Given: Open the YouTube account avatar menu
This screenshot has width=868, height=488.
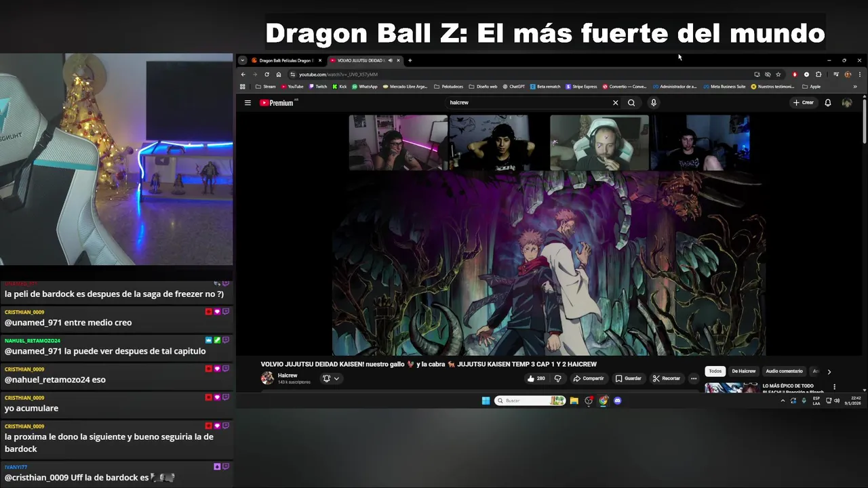Looking at the screenshot, I should click(847, 103).
